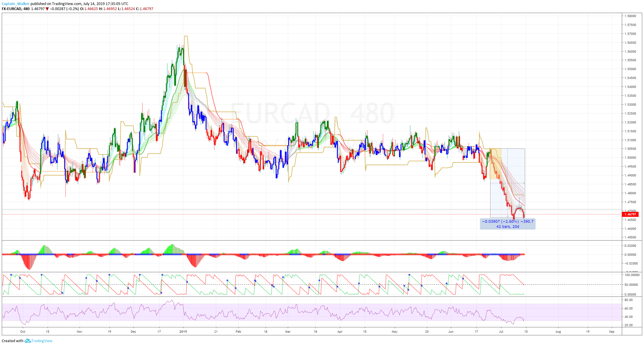
Task: Click the 'Mar' date axis label
Action: pyautogui.click(x=288, y=332)
